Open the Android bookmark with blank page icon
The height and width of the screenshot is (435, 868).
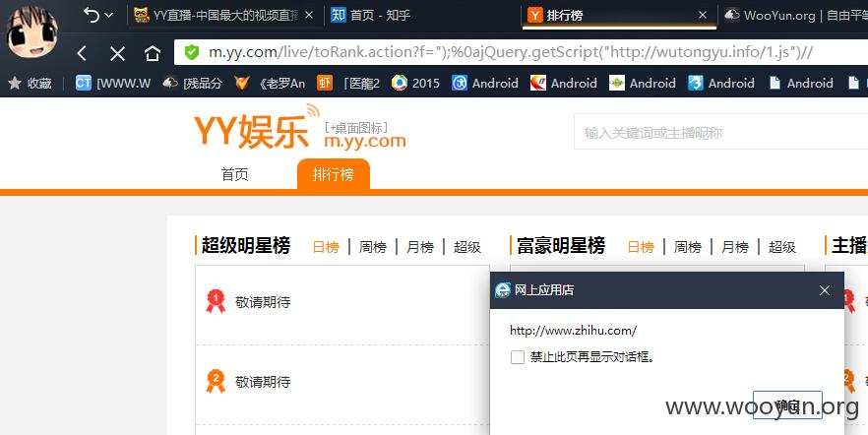tap(800, 83)
